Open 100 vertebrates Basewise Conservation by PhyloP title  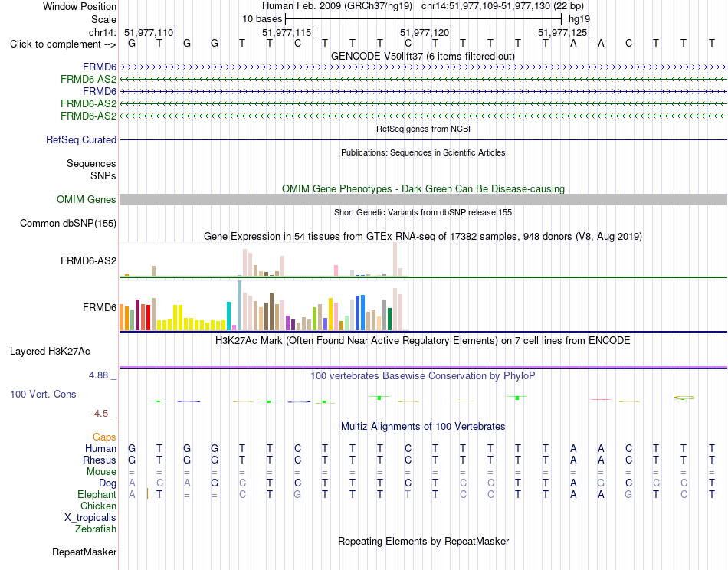[x=423, y=376]
